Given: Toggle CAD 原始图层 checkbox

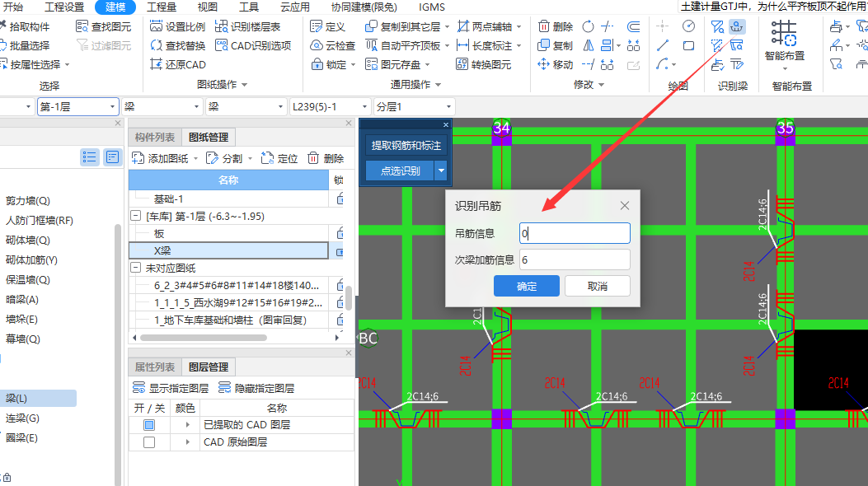Looking at the screenshot, I should pyautogui.click(x=149, y=442).
